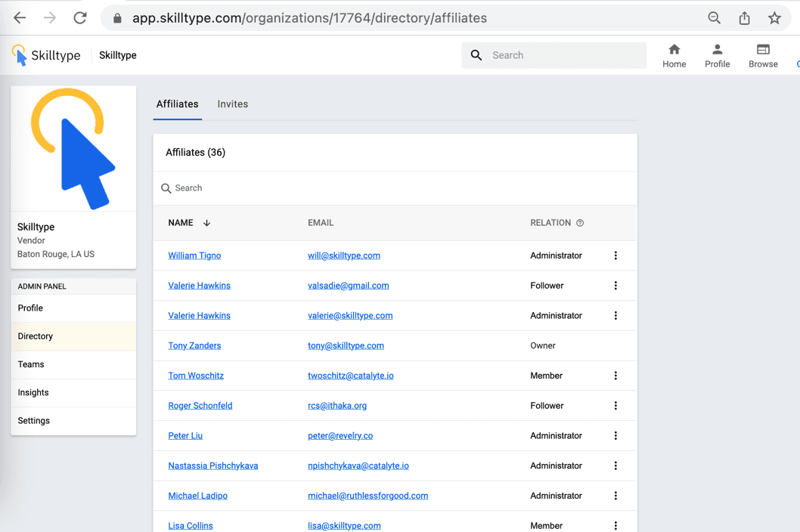Open the options menu for valerie@skilltype.com row
Screen dimensions: 800x532
pyautogui.click(x=616, y=316)
